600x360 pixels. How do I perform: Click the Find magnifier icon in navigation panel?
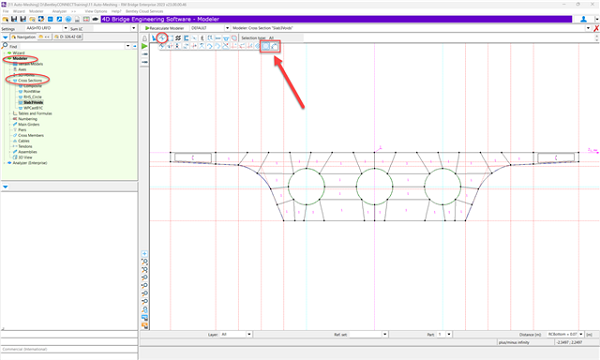pyautogui.click(x=5, y=46)
